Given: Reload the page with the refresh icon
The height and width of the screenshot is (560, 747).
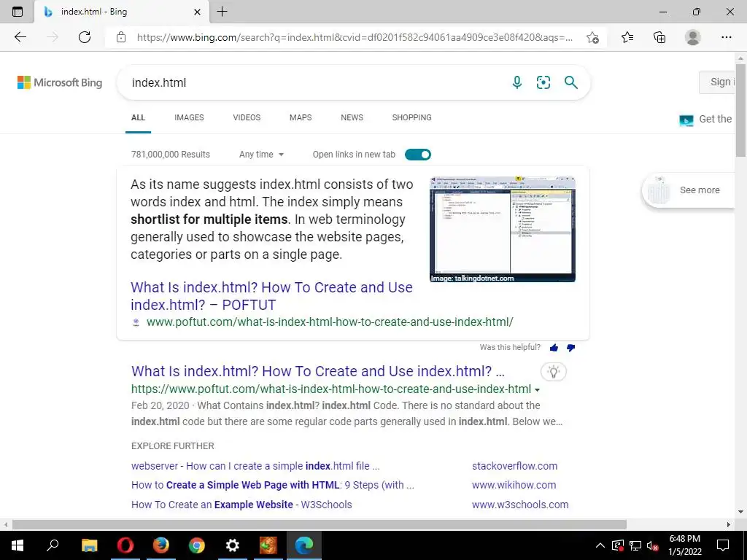Looking at the screenshot, I should pos(85,37).
